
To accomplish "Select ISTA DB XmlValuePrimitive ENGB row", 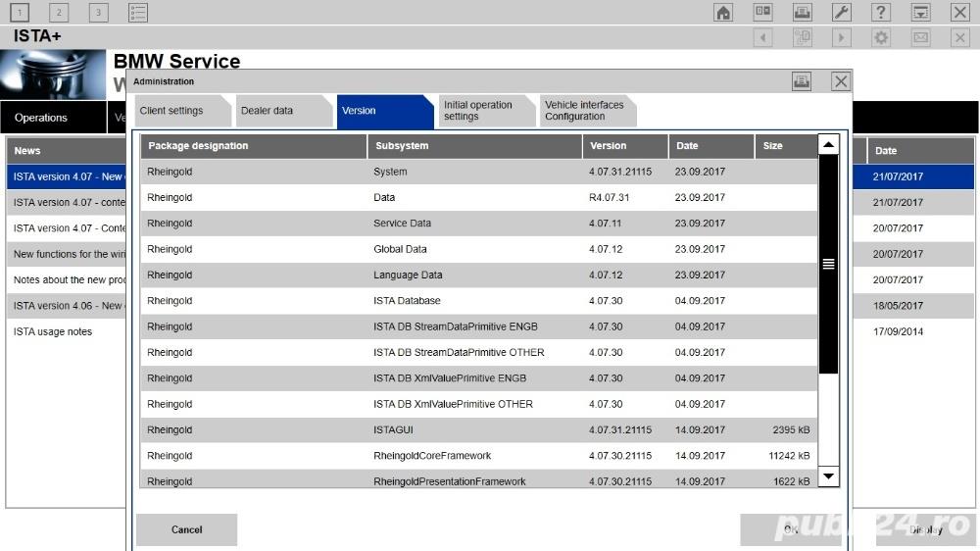I will (x=479, y=378).
